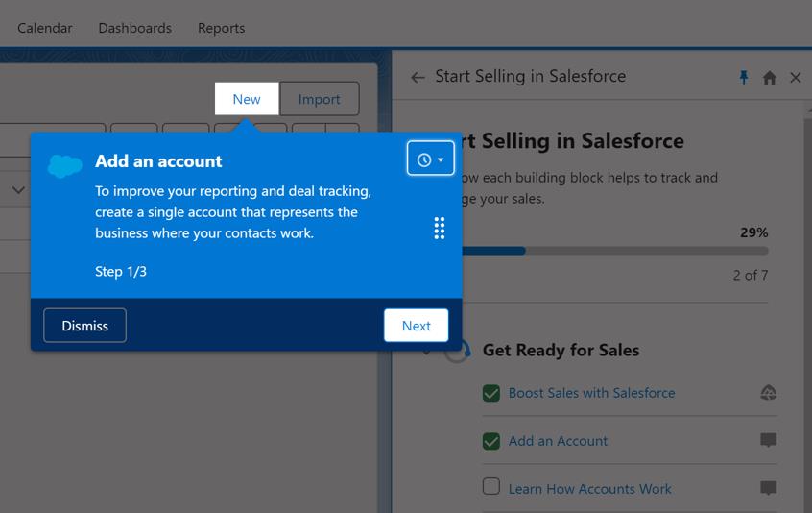Viewport: 812px width, 513px height.
Task: Toggle the Add an Account checkbox
Action: coord(491,441)
